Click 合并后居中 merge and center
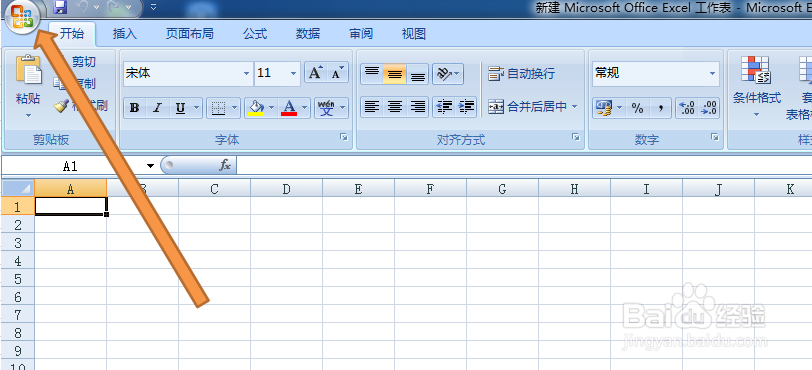Screen dimensions: 812x370 (x=528, y=107)
